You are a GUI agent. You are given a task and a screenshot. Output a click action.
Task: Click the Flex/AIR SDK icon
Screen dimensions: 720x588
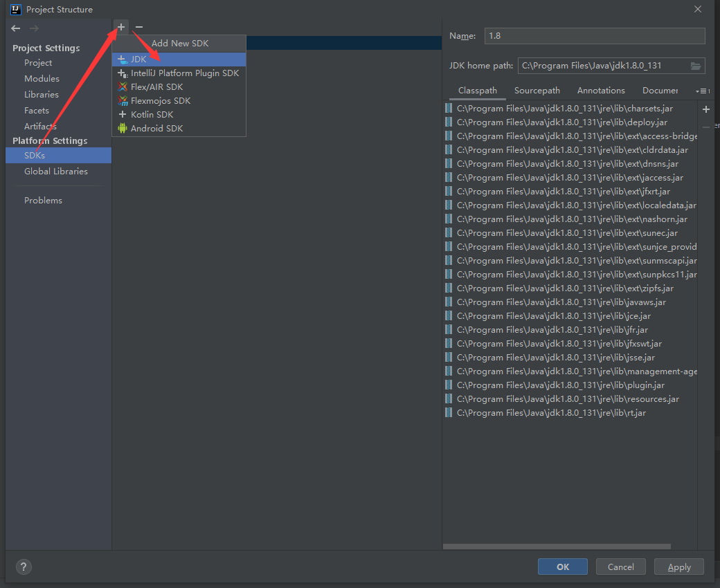point(122,86)
